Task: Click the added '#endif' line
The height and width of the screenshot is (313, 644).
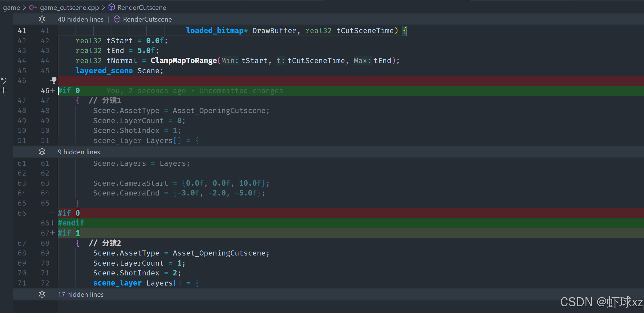Action: coord(71,223)
